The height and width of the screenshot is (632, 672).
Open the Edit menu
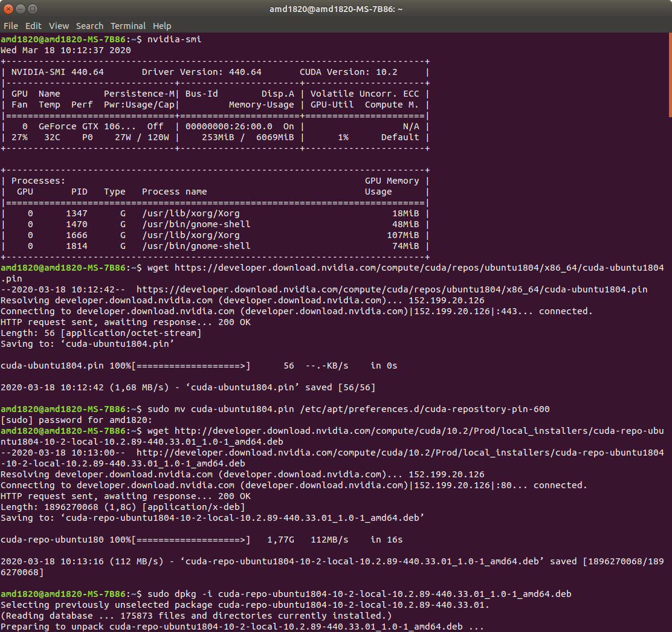pyautogui.click(x=33, y=26)
